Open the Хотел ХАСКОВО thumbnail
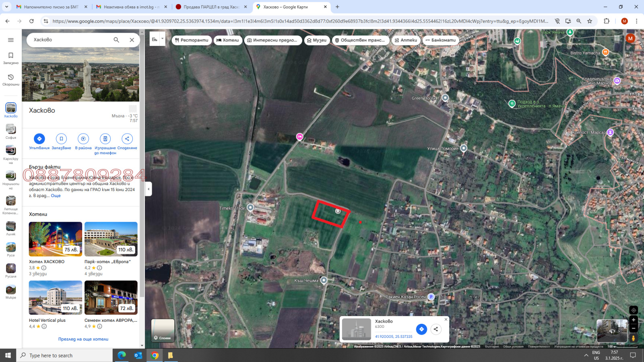 coord(56,239)
